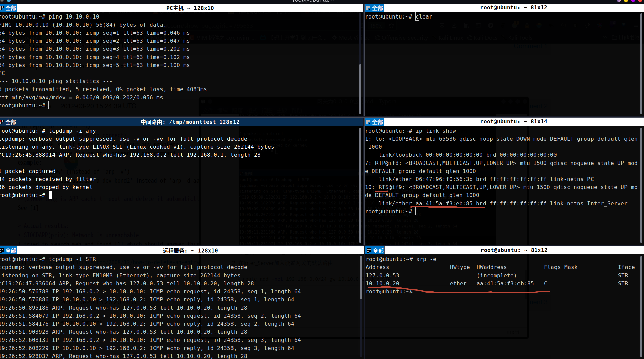Click the group icon in the 远程服务 pane
644x359 pixels.
pos(2,251)
